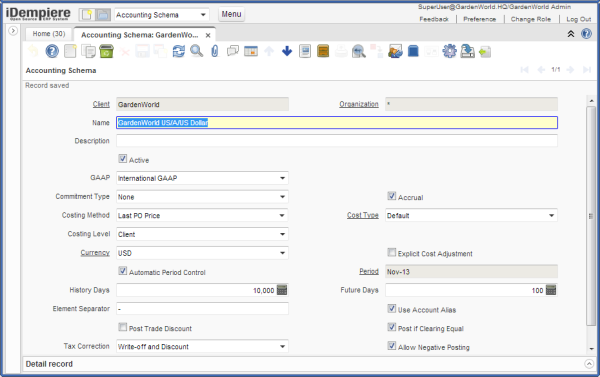This screenshot has height=377, width=600.
Task: Toggle Post if Clearing Equal checkbox
Action: [391, 327]
